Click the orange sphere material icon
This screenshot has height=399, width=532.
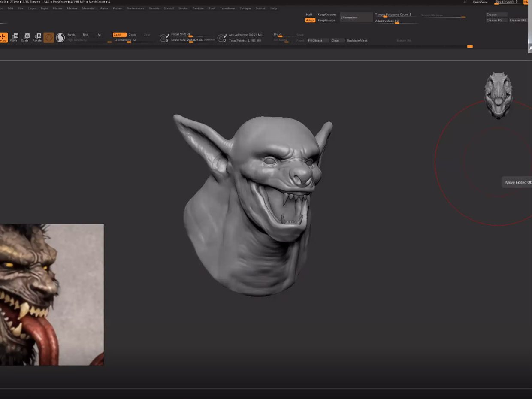(49, 38)
